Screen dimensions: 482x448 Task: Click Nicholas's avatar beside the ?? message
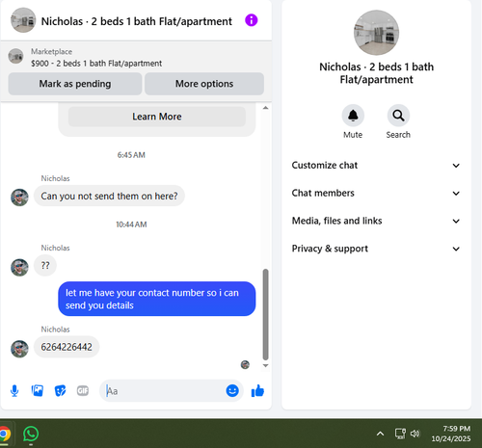pos(19,267)
